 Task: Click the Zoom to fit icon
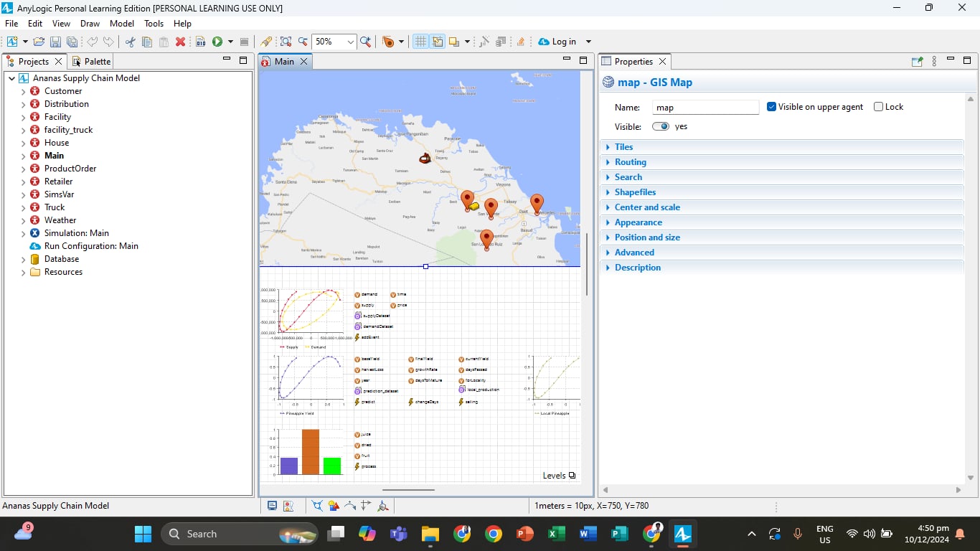[286, 42]
